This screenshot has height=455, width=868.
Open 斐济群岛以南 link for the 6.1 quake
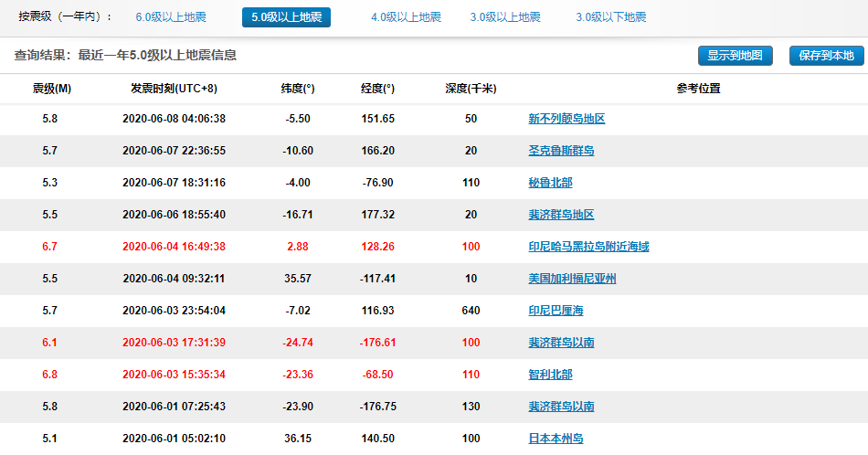[561, 343]
